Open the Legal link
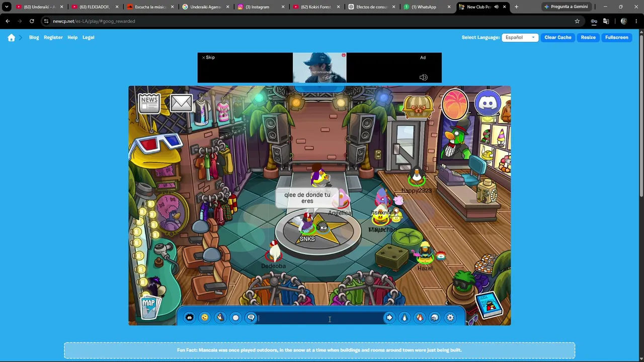Screen dimensions: 644x362 click(x=89, y=37)
